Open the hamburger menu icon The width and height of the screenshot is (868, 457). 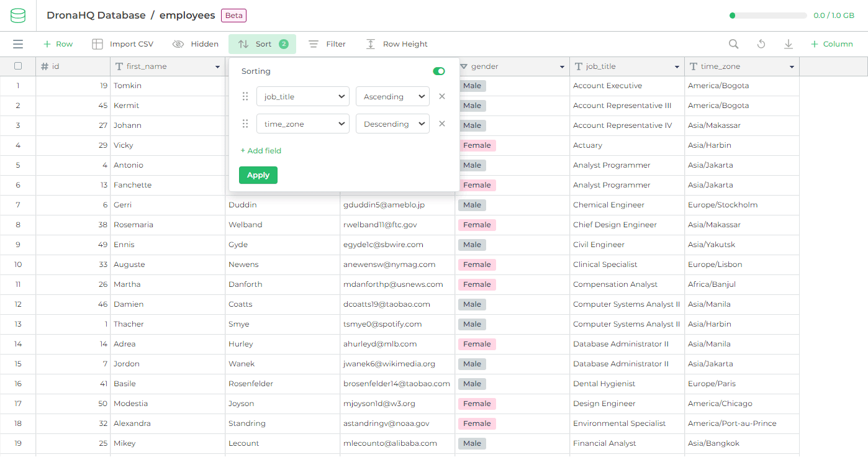[18, 44]
